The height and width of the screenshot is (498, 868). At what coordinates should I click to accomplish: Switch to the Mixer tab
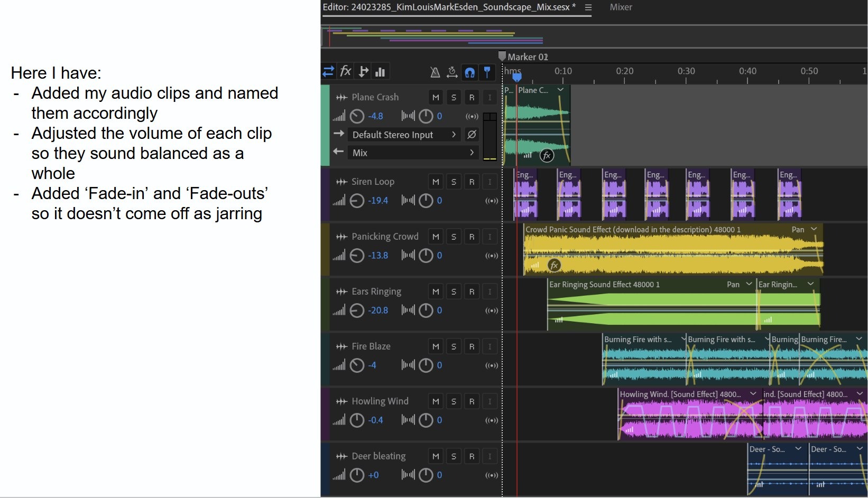(x=621, y=7)
